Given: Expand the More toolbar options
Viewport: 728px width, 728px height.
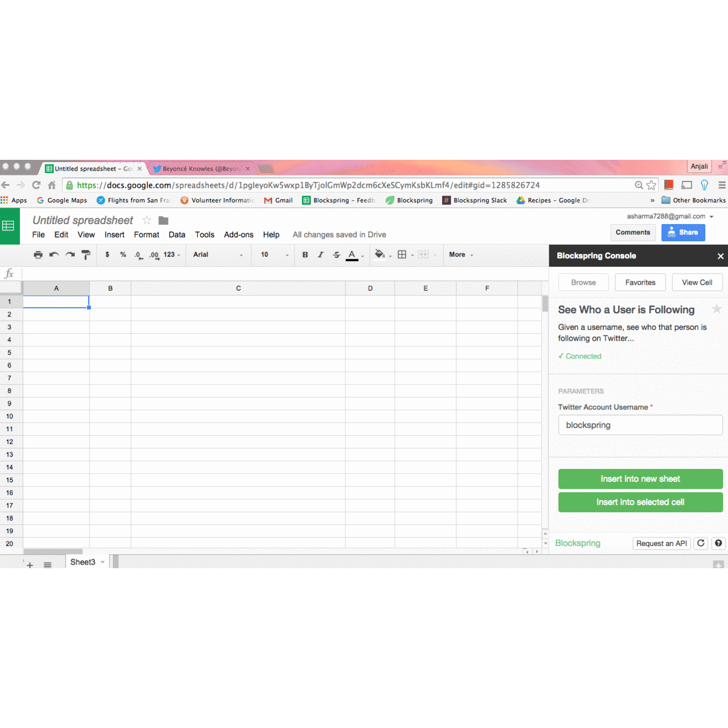Looking at the screenshot, I should pos(461,255).
